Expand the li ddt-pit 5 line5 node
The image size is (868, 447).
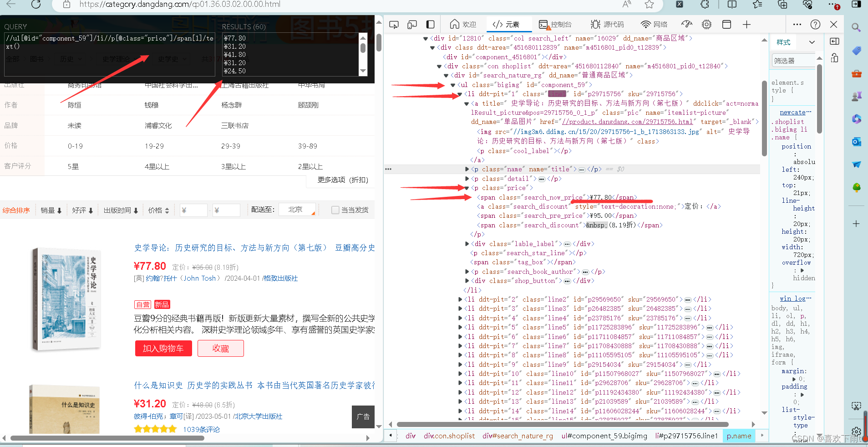coord(460,328)
